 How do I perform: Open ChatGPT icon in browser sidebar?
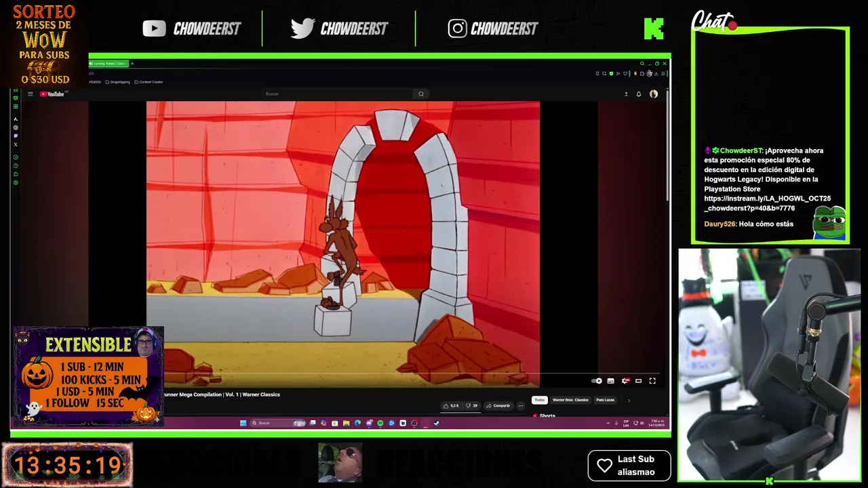point(16,127)
